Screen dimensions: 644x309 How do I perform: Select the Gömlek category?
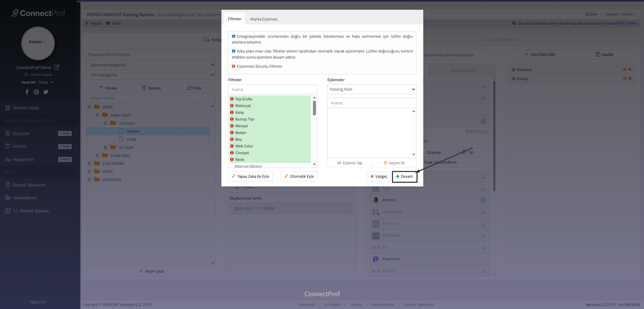click(133, 131)
